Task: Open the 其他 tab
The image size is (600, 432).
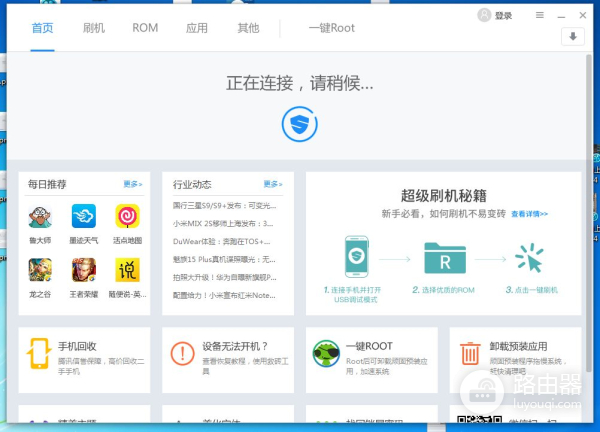Action: [x=248, y=28]
